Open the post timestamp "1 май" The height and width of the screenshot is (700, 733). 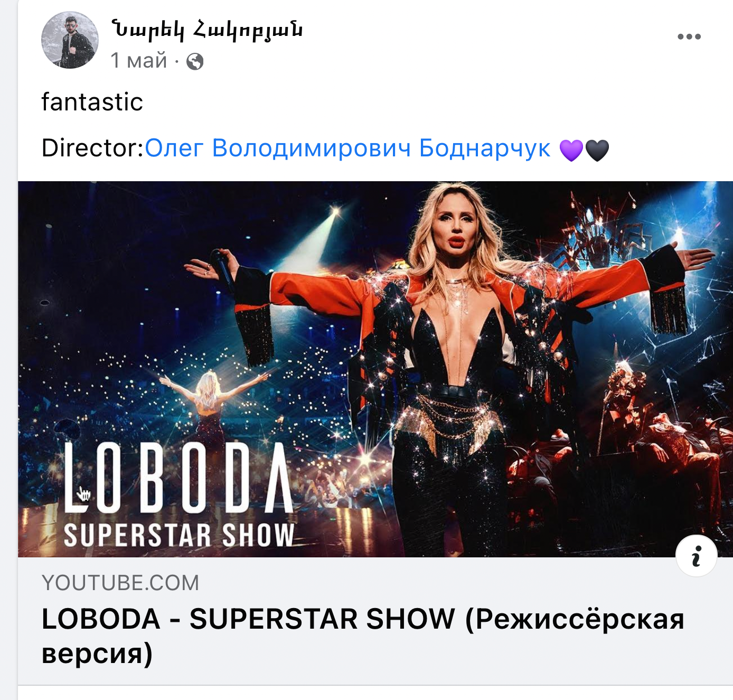coord(139,61)
